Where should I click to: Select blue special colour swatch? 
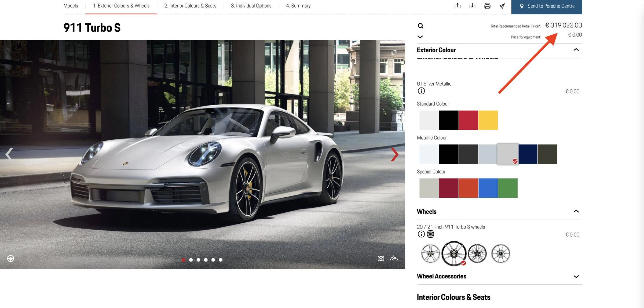(488, 188)
